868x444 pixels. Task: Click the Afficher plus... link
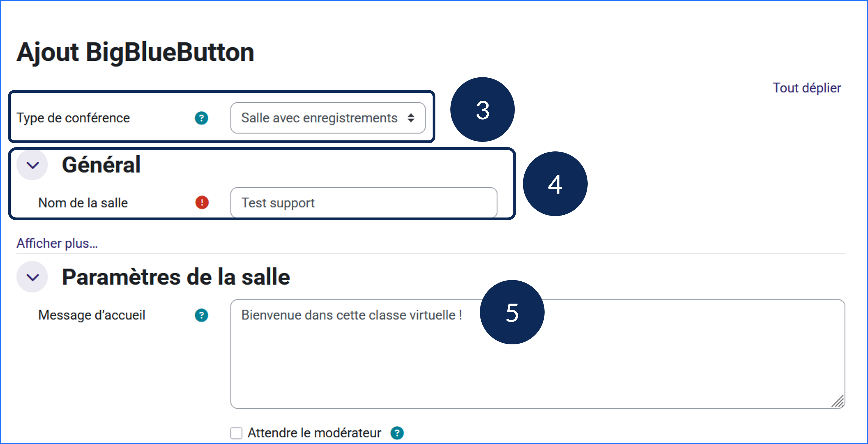(57, 243)
